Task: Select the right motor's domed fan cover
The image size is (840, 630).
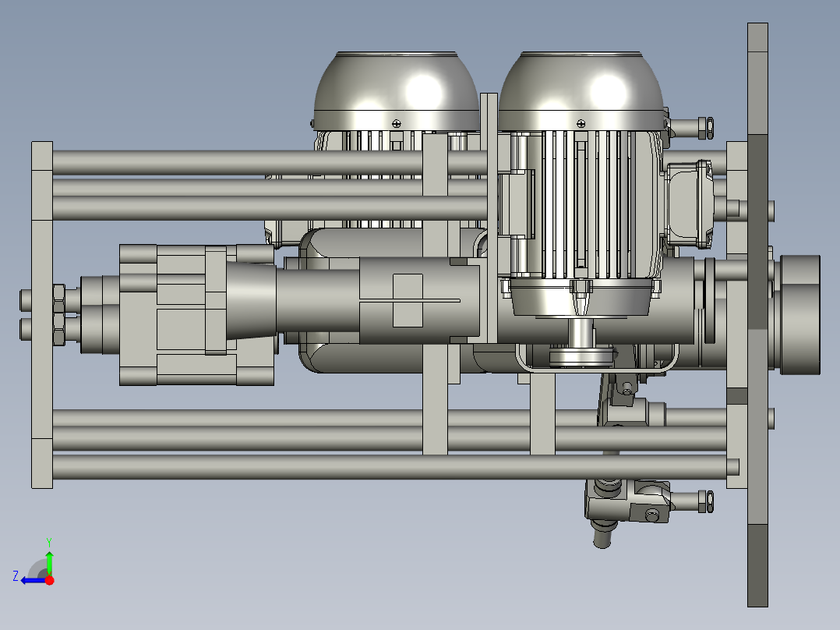Action: tap(581, 91)
